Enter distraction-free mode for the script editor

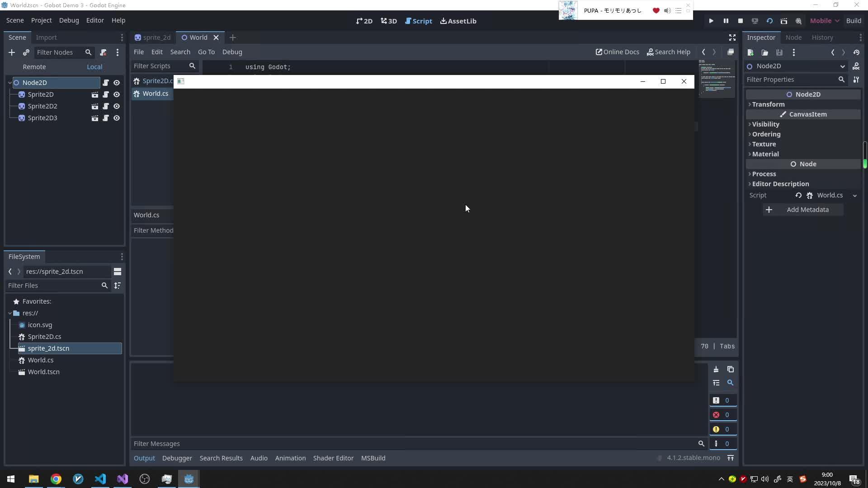pyautogui.click(x=732, y=38)
